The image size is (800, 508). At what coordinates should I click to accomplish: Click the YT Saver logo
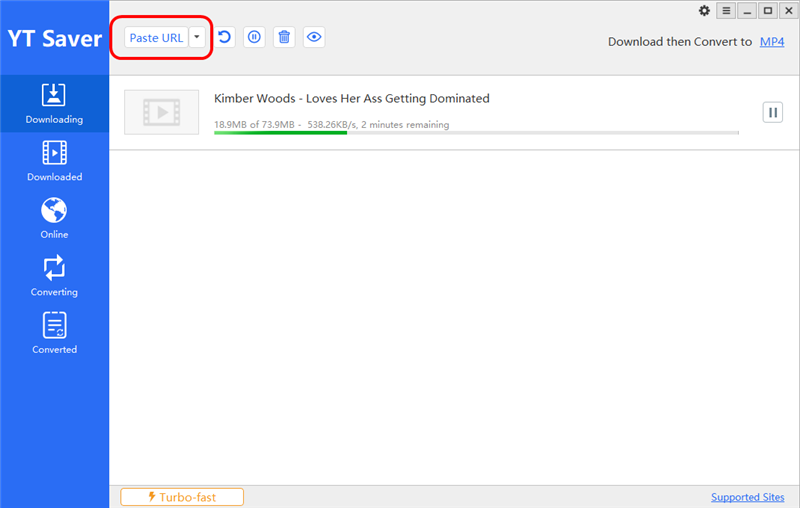[x=55, y=39]
